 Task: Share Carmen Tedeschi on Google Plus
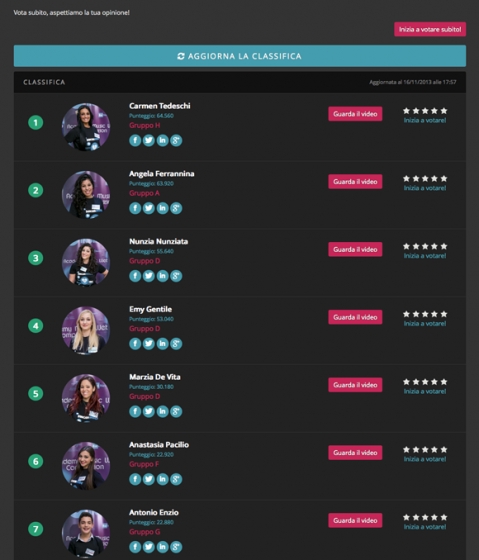(x=176, y=140)
